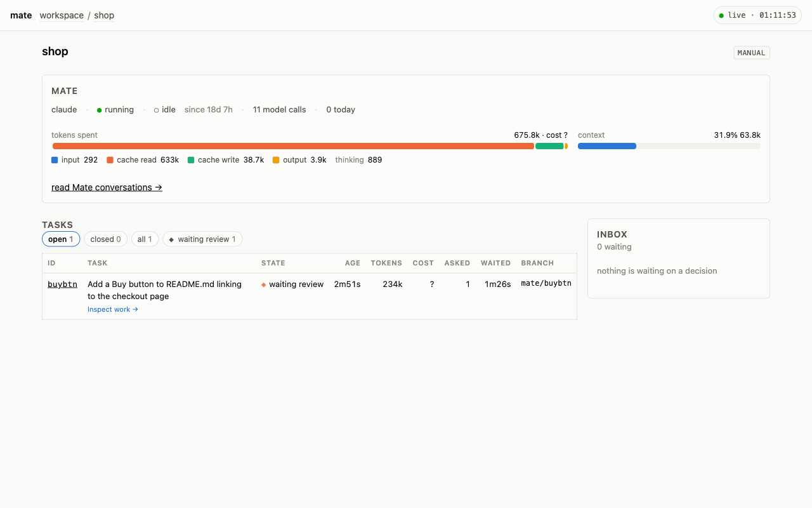Open read Mate conversations link
Viewport: 812px width, 508px height.
point(107,187)
